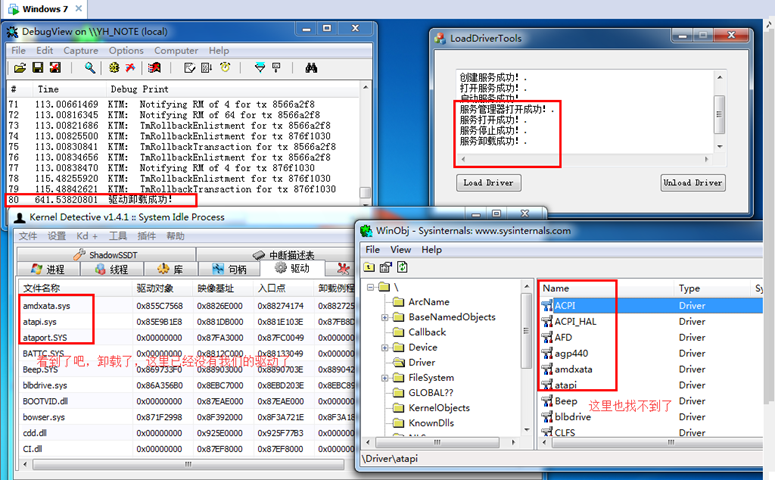Select the Beep.SYS row in Kernel Detective
This screenshot has height=480, width=775.
point(187,369)
